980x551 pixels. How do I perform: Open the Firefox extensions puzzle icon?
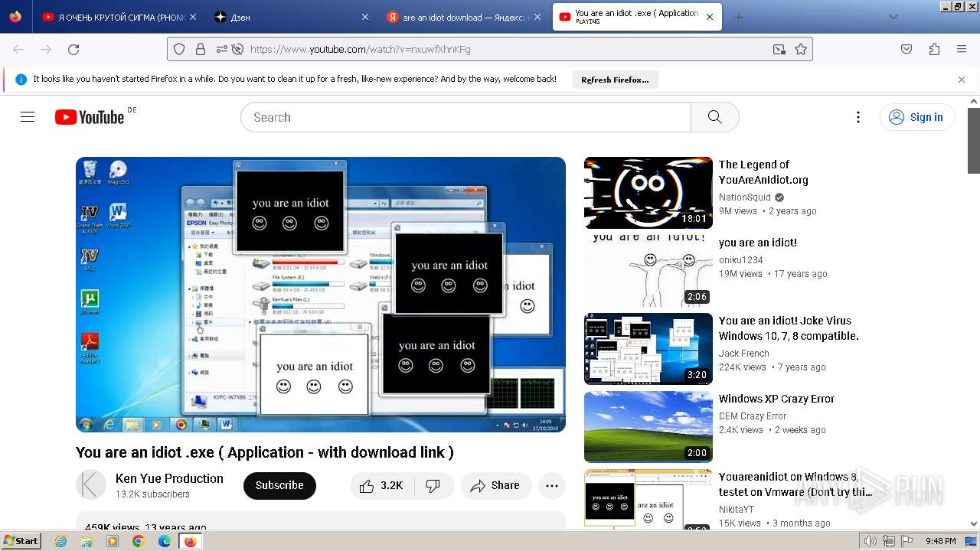tap(934, 49)
